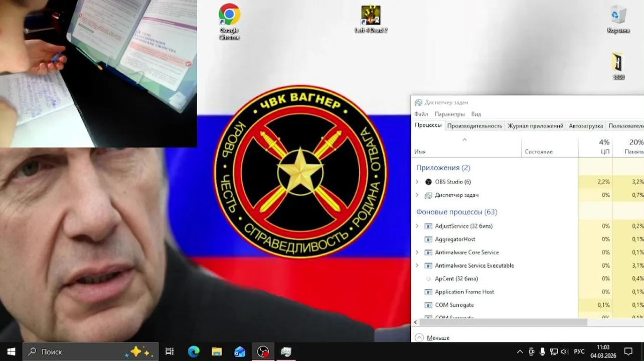This screenshot has width=644, height=361.
Task: Open the 5808 archive desktop icon
Action: click(x=618, y=66)
